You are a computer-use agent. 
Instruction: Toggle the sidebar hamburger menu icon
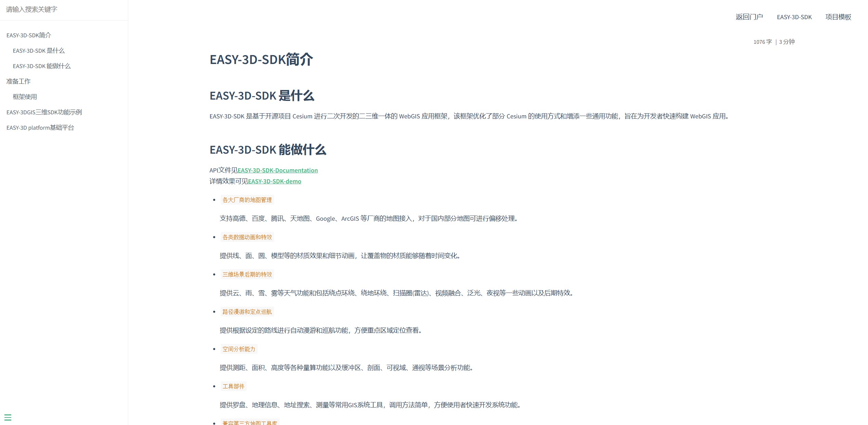[8, 417]
